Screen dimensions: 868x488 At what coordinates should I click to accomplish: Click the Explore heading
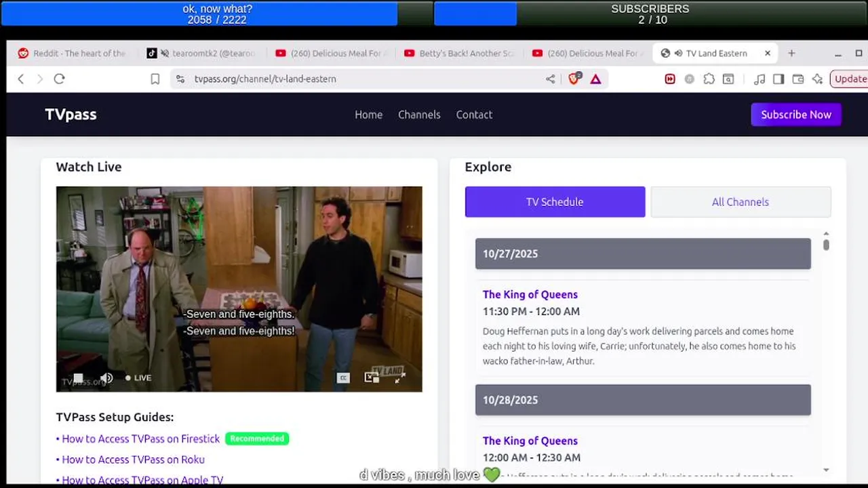pos(488,167)
